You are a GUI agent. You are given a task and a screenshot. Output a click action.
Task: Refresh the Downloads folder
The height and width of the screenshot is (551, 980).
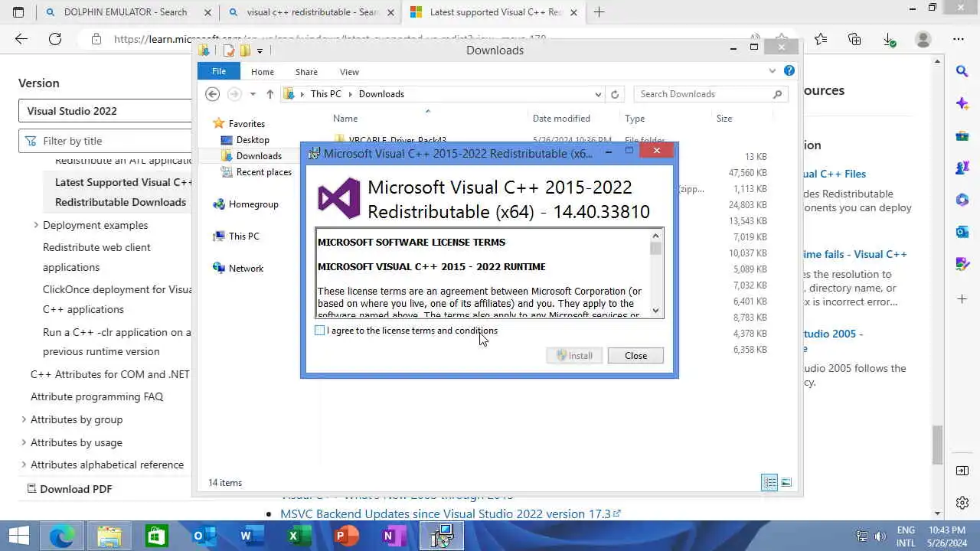[614, 94]
